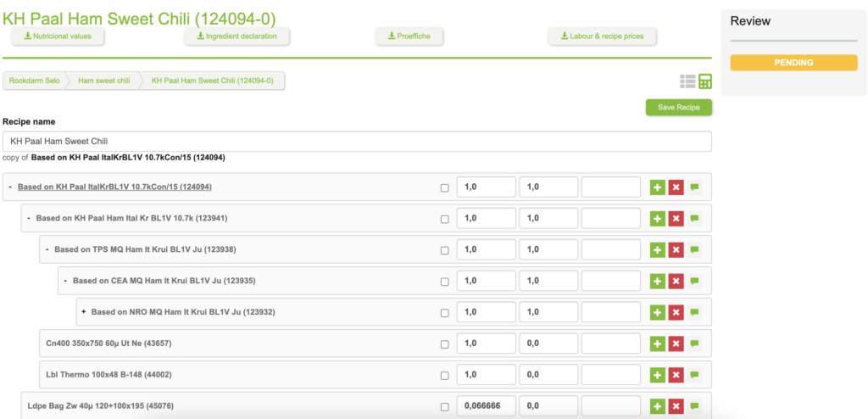Screen dimensions: 868x419
Task: Remove the Lbl Thermo 100x48 row
Action: [x=676, y=375]
